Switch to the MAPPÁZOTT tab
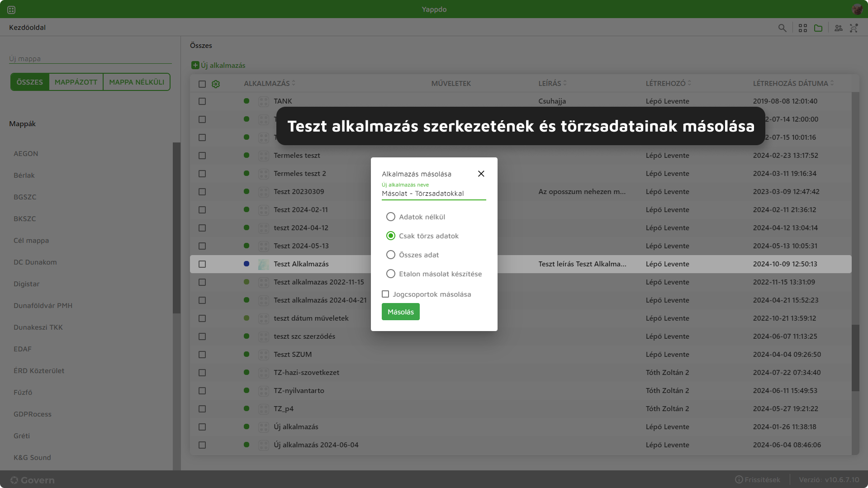The width and height of the screenshot is (868, 488). click(x=76, y=82)
